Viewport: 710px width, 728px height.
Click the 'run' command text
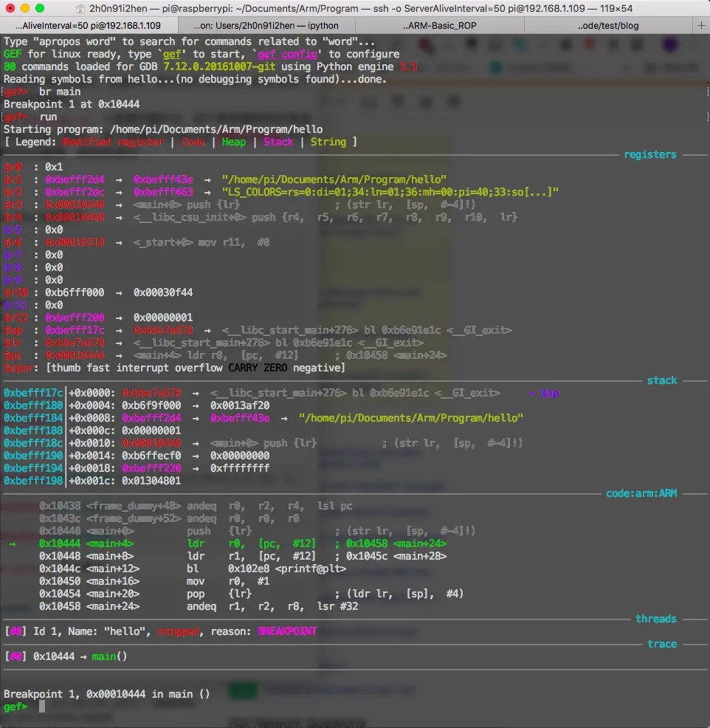tap(48, 117)
